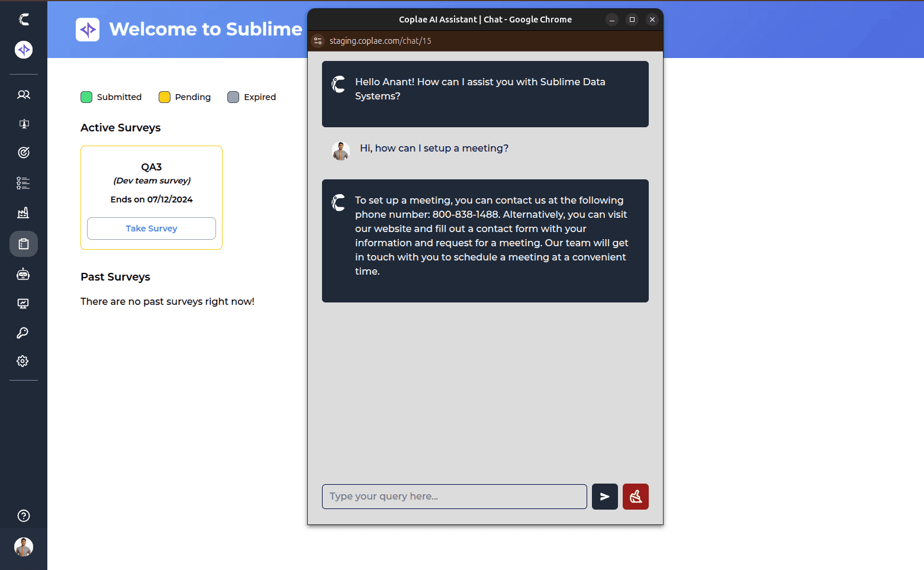This screenshot has height=570, width=924.
Task: Select the surveys clipboard icon in sidebar
Action: point(24,244)
